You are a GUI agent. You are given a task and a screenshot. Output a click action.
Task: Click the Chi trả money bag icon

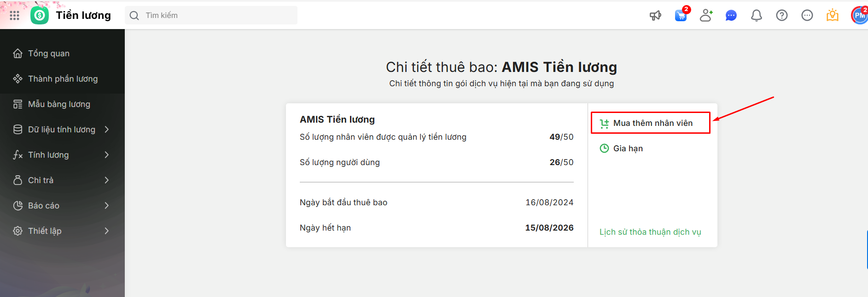[x=17, y=180]
